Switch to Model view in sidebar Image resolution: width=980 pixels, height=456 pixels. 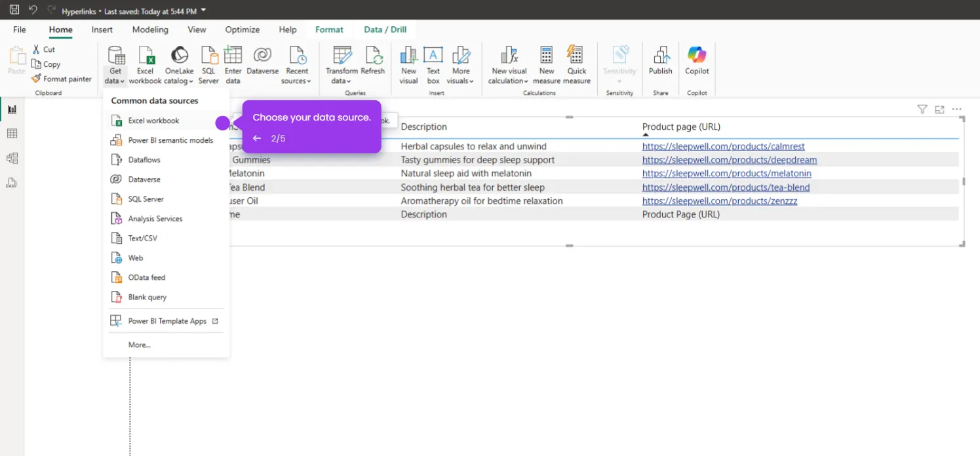click(x=12, y=158)
